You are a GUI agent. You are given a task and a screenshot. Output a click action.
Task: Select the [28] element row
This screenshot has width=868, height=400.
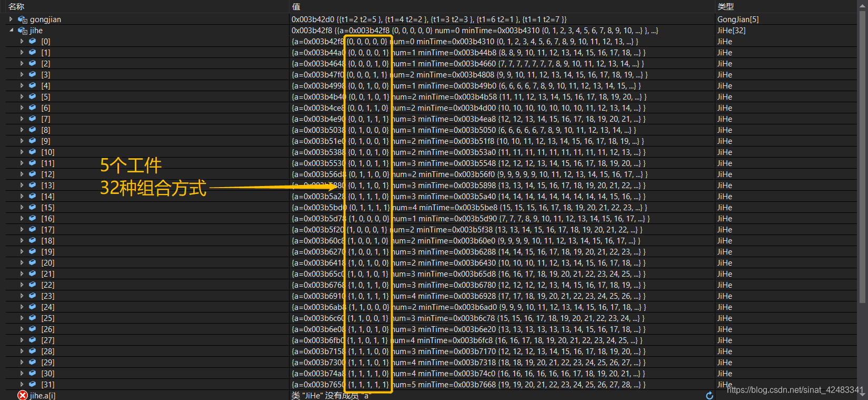pyautogui.click(x=432, y=351)
